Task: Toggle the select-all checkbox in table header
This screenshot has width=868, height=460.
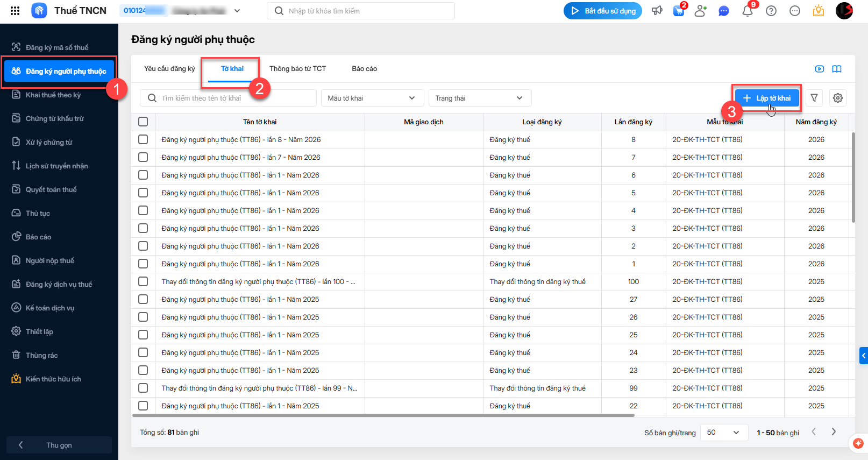Action: point(143,122)
